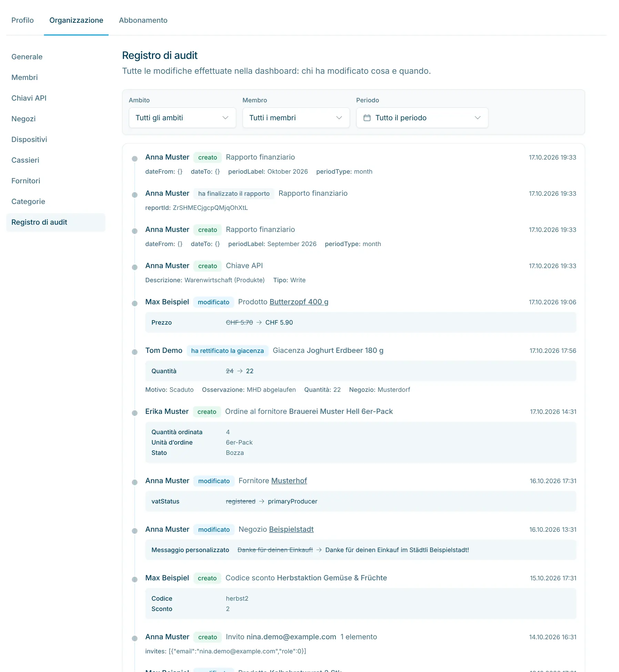Click the 'ha finalizzato il rapporto' badge
Screen dimensions: 619x672
[234, 194]
